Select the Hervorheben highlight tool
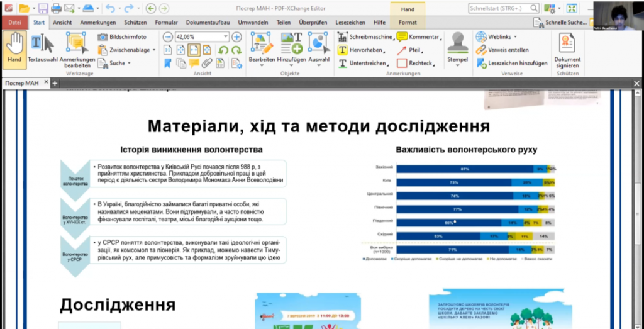The height and width of the screenshot is (329, 644). 361,50
